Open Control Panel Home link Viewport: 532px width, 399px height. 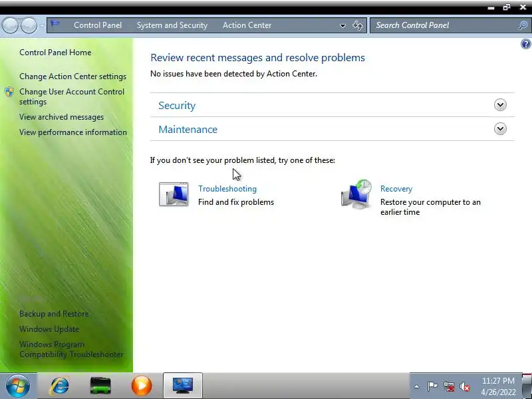tap(55, 53)
